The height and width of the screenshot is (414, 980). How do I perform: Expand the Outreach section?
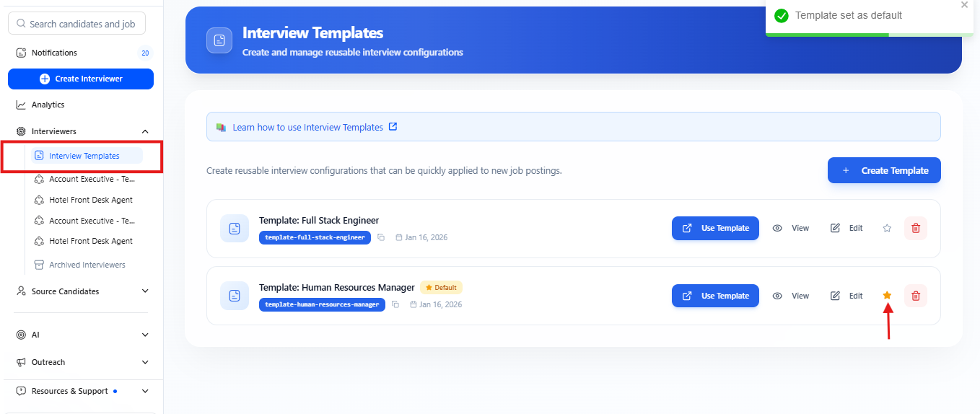[145, 362]
